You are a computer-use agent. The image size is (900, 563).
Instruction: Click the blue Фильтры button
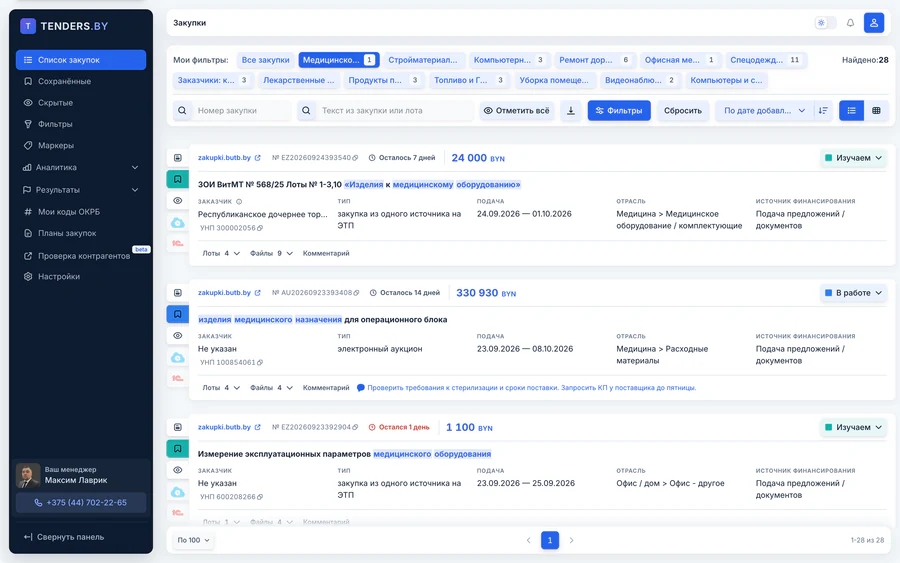(x=619, y=111)
